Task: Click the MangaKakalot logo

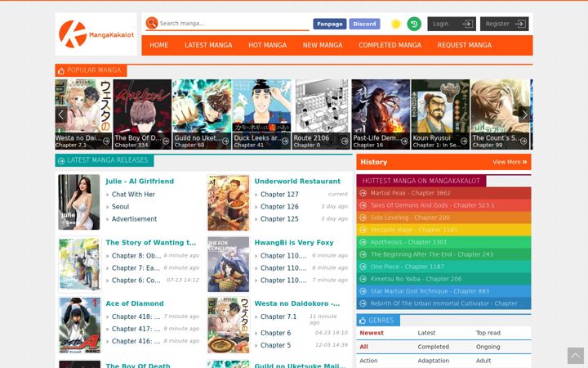Action: tap(96, 34)
